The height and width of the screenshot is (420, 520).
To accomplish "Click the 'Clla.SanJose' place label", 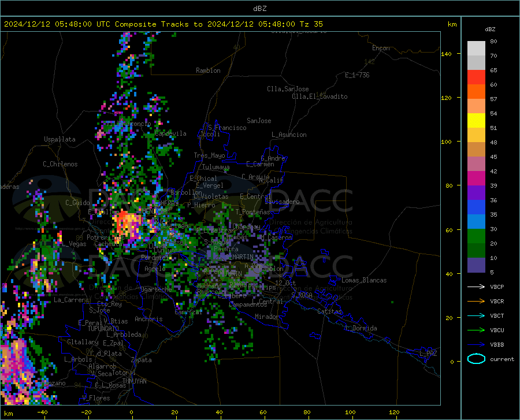I will click(288, 89).
